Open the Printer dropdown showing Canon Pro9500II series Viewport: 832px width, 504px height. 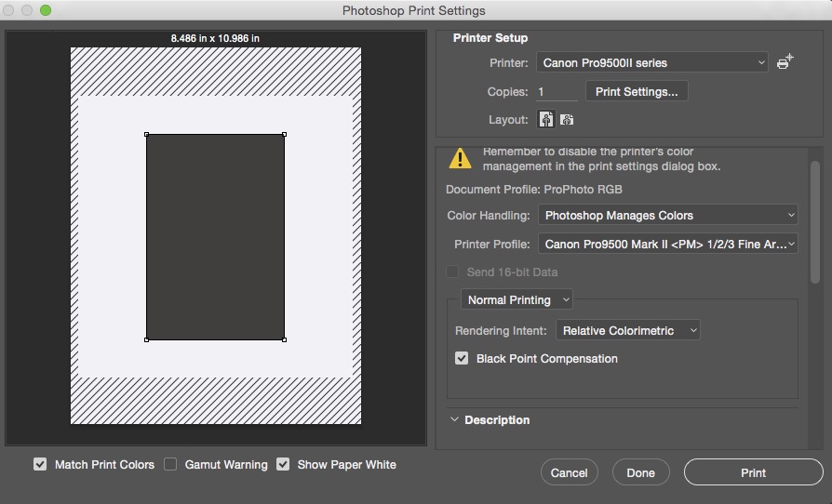(x=651, y=63)
